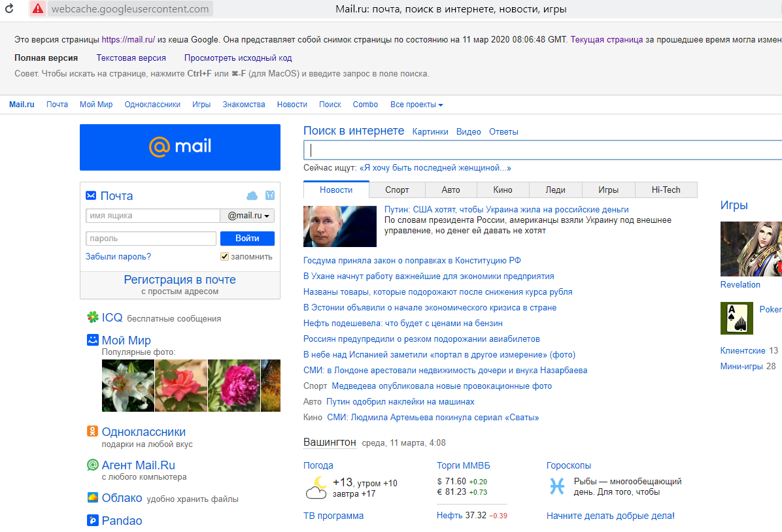
Task: Open the @mail.ru domain dropdown
Action: click(247, 216)
